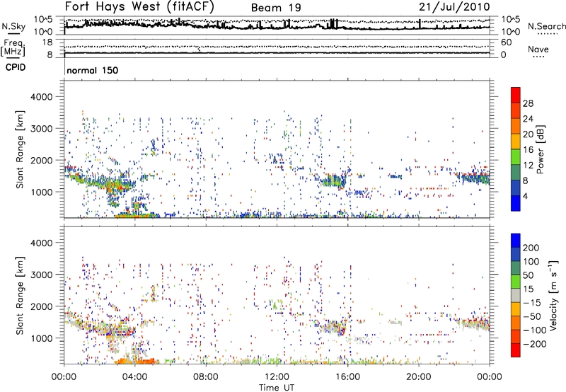Screen dimensions: 566x392
Task: Select the "Beam 19" heading text
Action: (x=276, y=8)
